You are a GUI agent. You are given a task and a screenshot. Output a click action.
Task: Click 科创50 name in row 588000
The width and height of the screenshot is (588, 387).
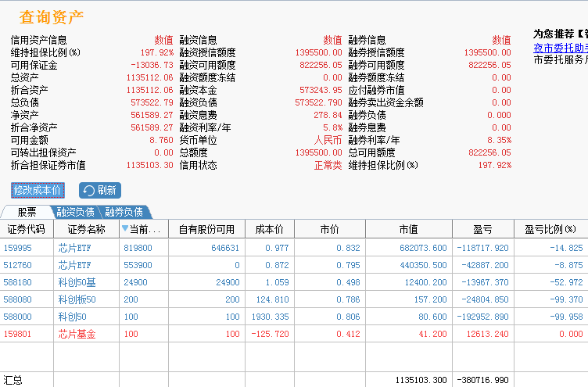73,317
